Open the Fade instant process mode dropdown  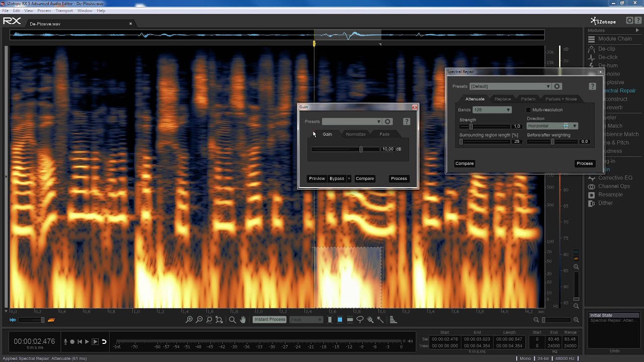[306, 320]
